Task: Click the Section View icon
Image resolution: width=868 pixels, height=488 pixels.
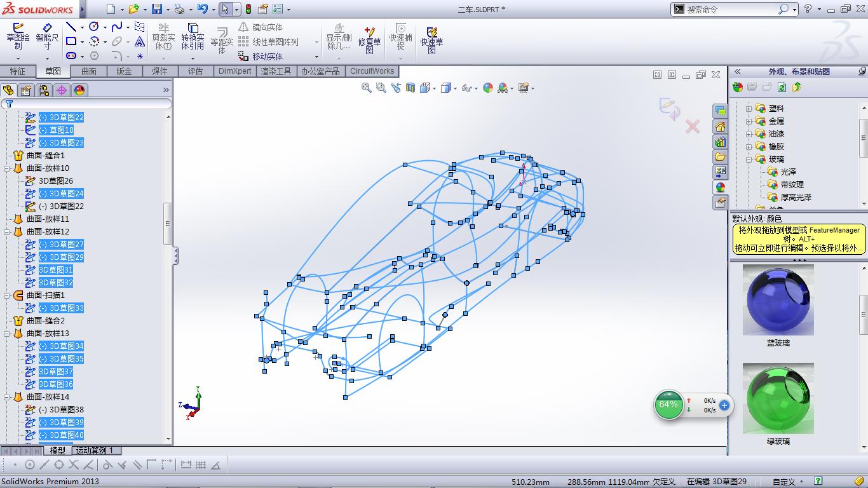Action: tap(410, 88)
